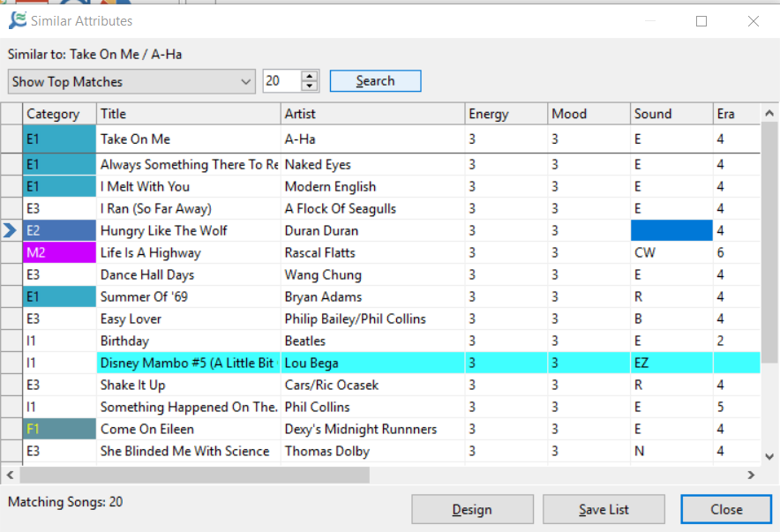Click the Thomas Dolby artist cell
The image size is (780, 532).
click(x=372, y=451)
